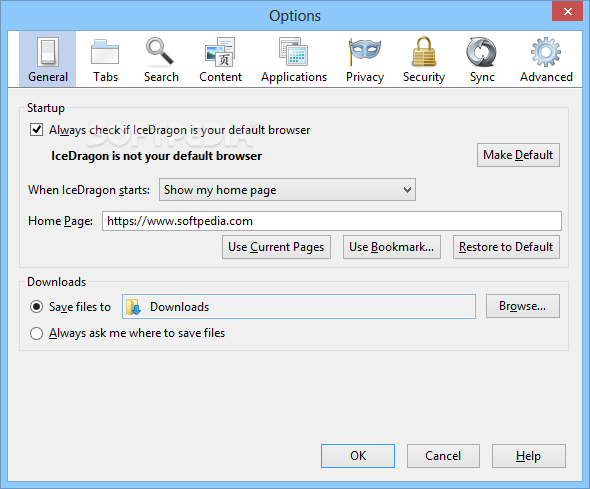The image size is (590, 489).
Task: Click the Make Default button
Action: click(x=518, y=155)
